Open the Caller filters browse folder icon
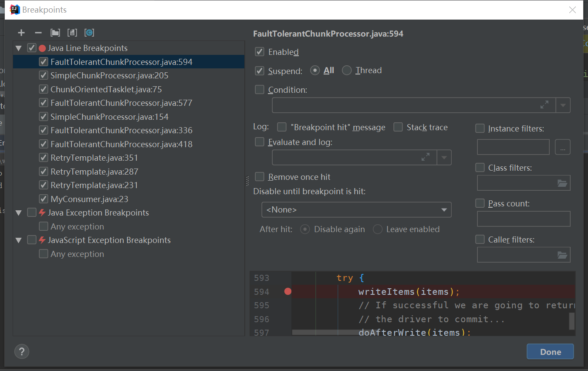Image resolution: width=588 pixels, height=371 pixels. point(562,255)
